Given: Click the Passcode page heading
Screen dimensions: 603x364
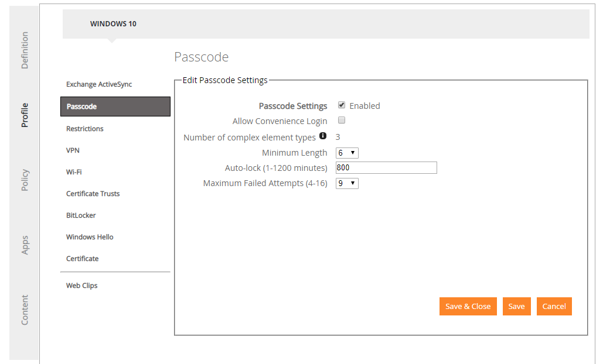Looking at the screenshot, I should click(x=201, y=57).
